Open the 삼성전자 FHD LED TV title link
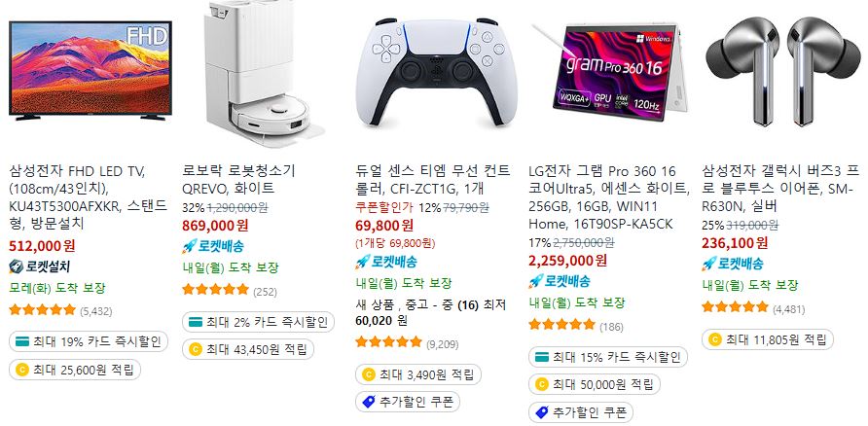This screenshot has height=426, width=868. tap(88, 197)
